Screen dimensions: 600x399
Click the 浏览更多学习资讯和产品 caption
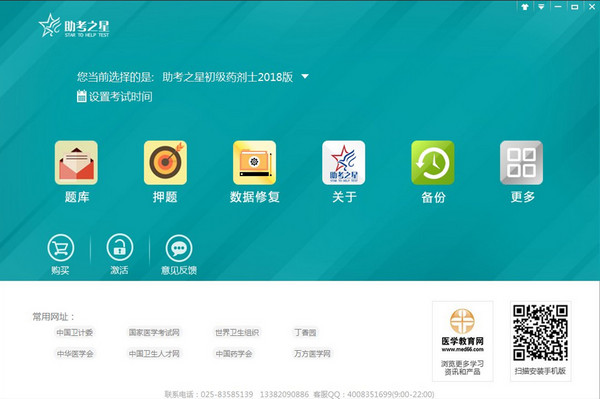click(462, 367)
